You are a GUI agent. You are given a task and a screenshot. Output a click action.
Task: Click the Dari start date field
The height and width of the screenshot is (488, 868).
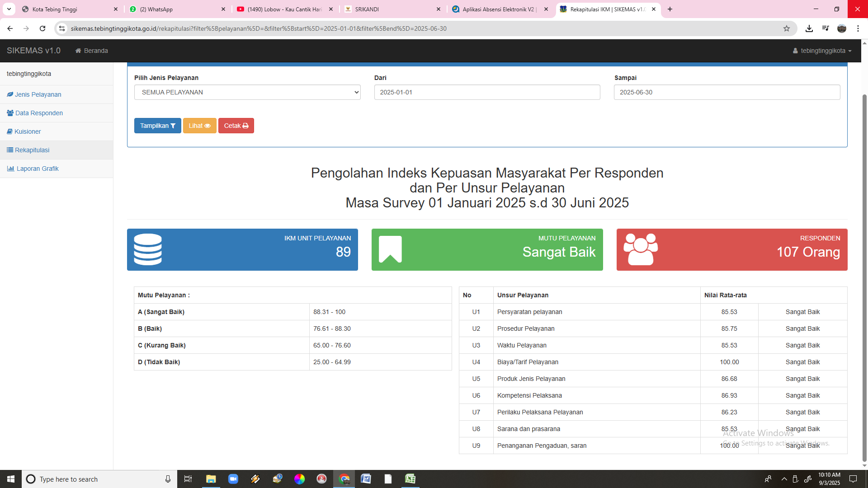(x=487, y=92)
